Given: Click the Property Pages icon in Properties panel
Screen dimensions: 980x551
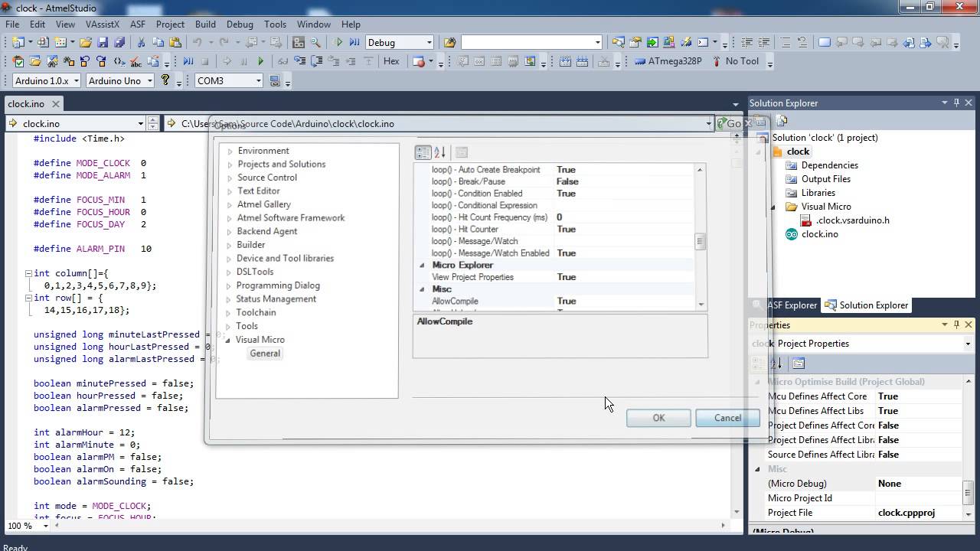Looking at the screenshot, I should point(799,364).
